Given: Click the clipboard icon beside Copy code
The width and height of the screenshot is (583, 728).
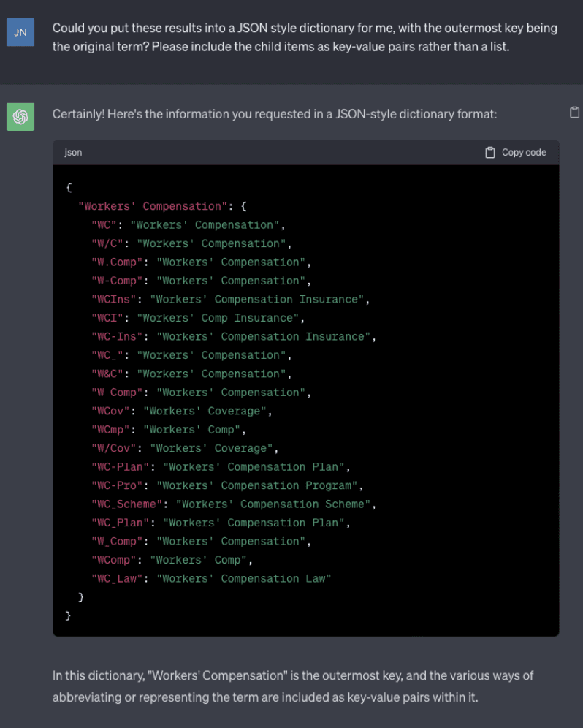Looking at the screenshot, I should pos(489,152).
